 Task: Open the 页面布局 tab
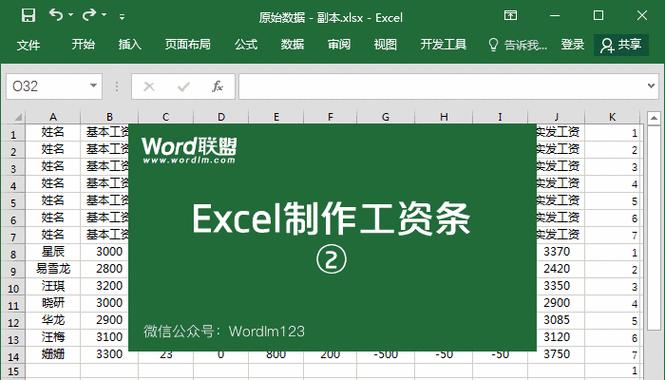188,44
